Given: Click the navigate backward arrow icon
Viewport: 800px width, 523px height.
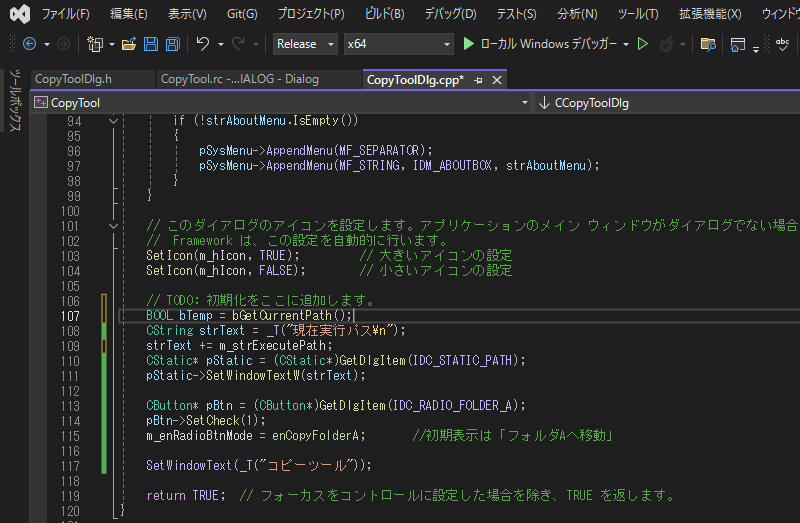Looking at the screenshot, I should pyautogui.click(x=29, y=44).
